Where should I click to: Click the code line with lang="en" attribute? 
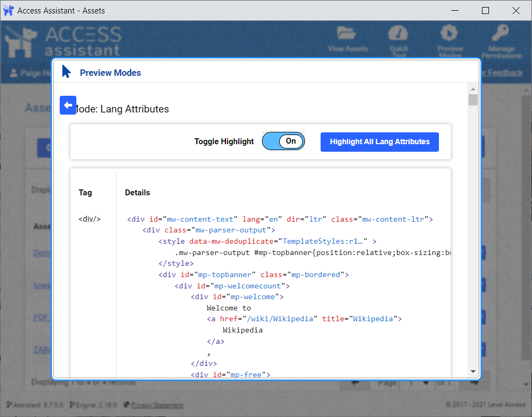click(280, 219)
